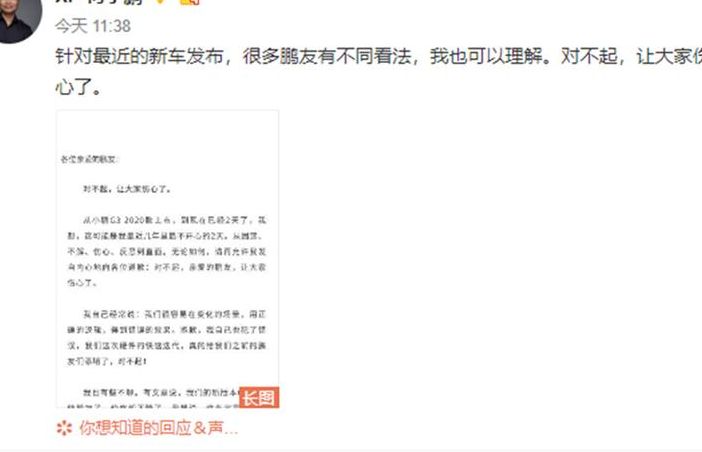The width and height of the screenshot is (702, 452).
Task: Click the 长图 long-image badge
Action: point(259,397)
